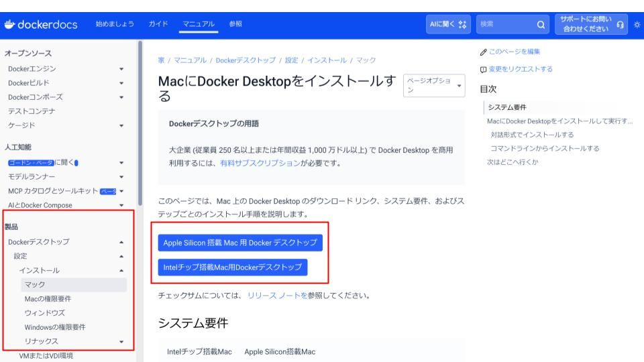Expand the リナックス install subsection
This screenshot has width=644, height=362.
(x=121, y=342)
